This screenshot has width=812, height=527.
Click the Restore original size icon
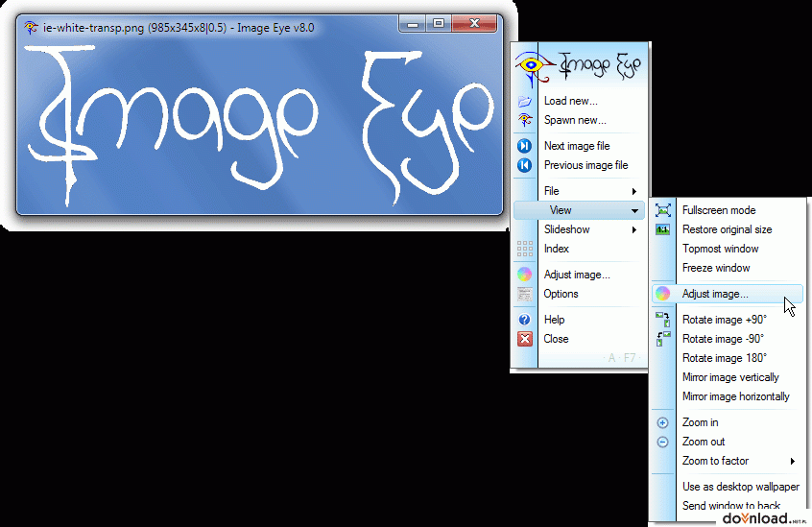coord(663,229)
